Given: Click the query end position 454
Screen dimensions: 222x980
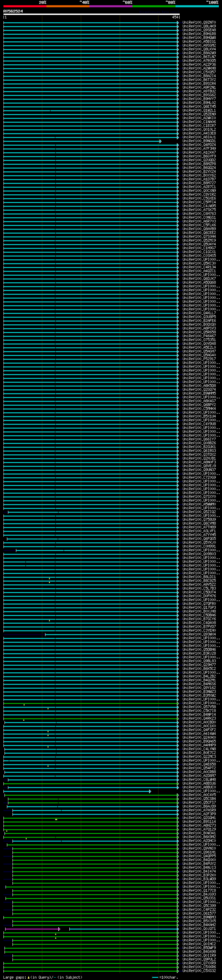Looking at the screenshot, I should [175, 17].
